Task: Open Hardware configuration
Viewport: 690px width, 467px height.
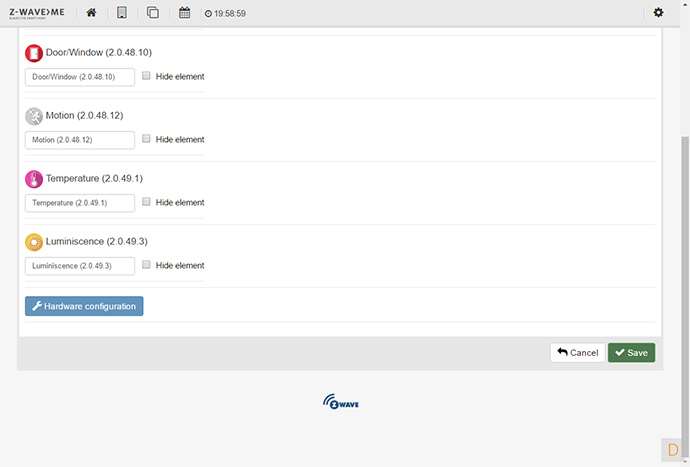Action: tap(84, 306)
